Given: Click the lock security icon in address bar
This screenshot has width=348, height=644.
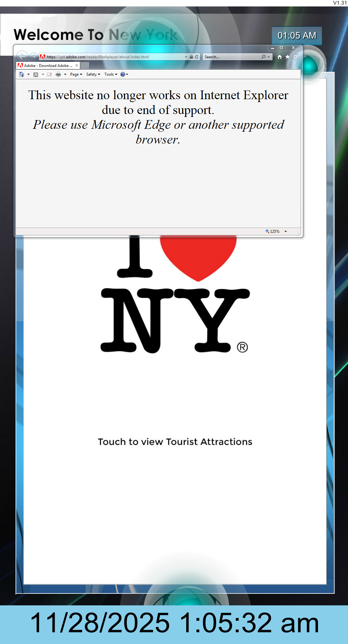Looking at the screenshot, I should coord(191,57).
